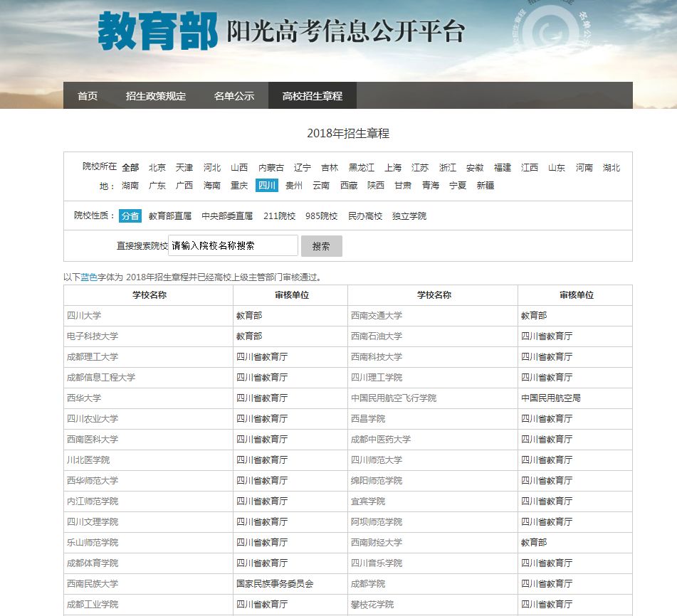Filter schools by 湖南
The image size is (677, 616).
130,186
